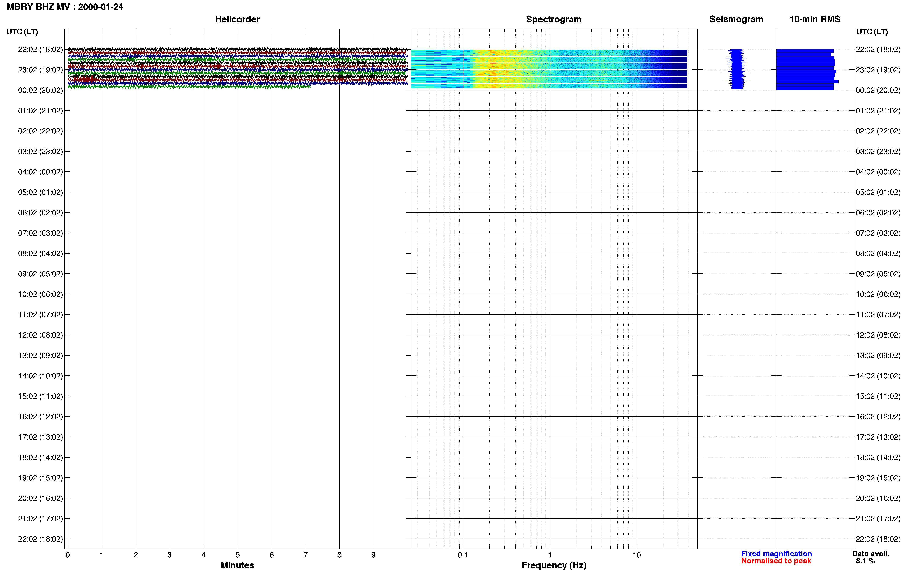
Task: Click the Minutes axis label
Action: click(237, 565)
